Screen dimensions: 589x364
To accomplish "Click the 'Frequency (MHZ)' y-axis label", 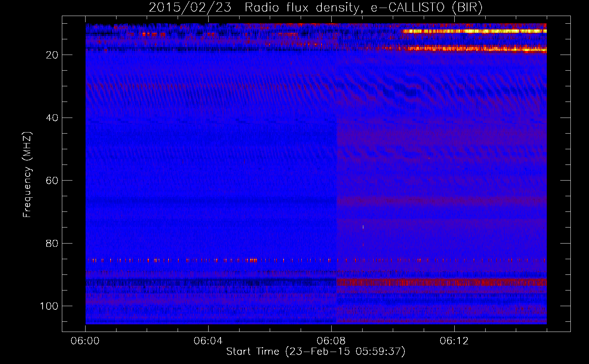I will (27, 174).
